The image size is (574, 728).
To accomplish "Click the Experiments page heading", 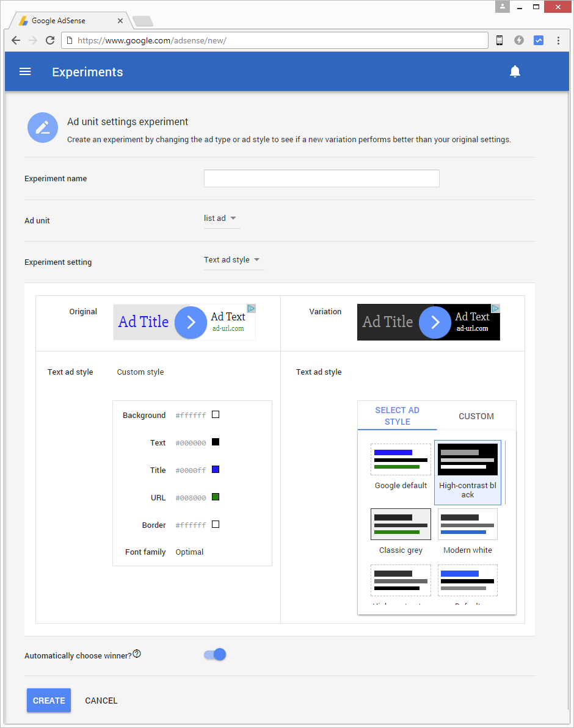I will 87,72.
